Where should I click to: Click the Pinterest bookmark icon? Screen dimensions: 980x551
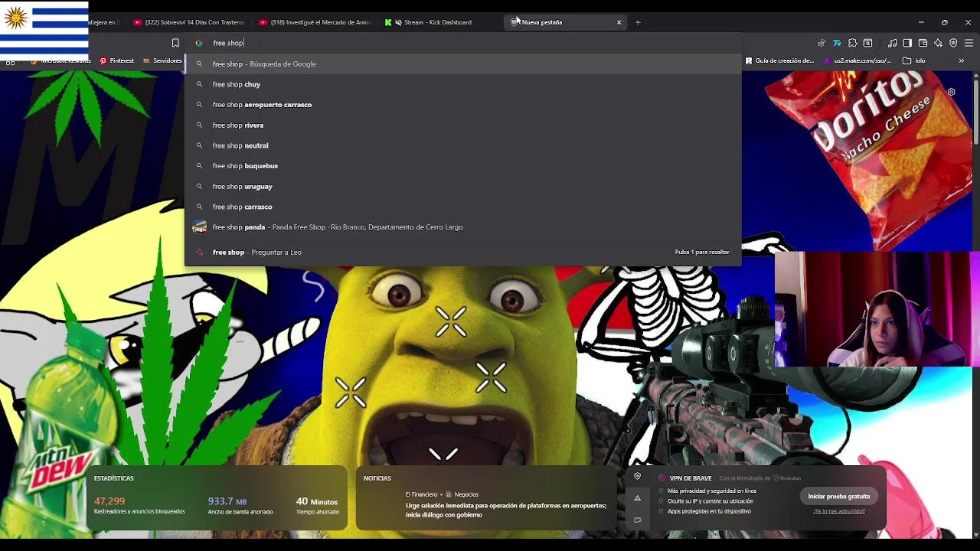click(103, 60)
